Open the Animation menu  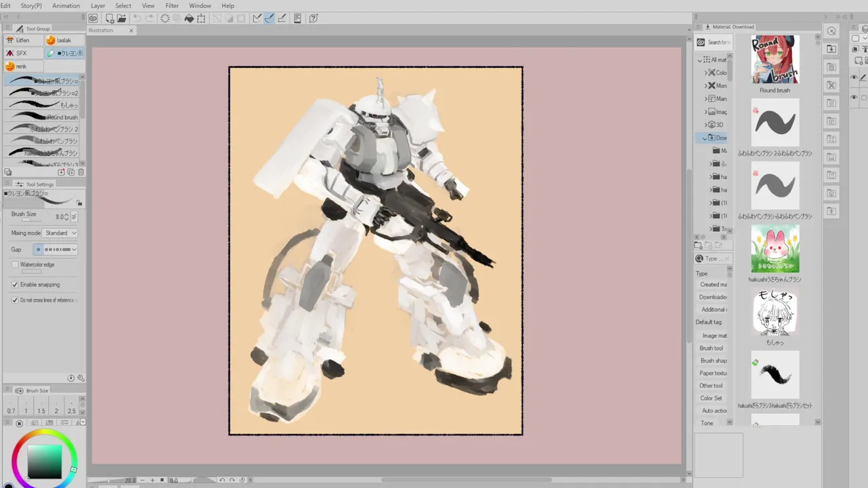click(66, 5)
